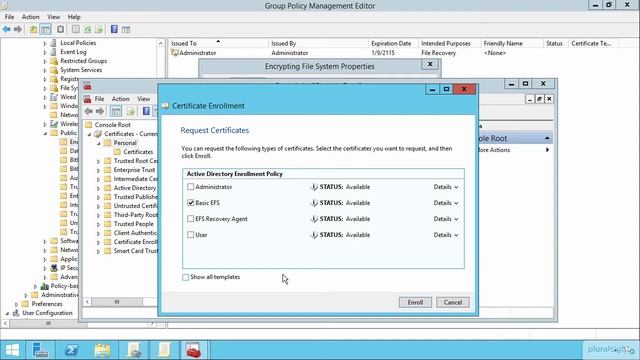The image size is (640, 360).
Task: Launch PowerShell from the taskbar
Action: click(71, 350)
